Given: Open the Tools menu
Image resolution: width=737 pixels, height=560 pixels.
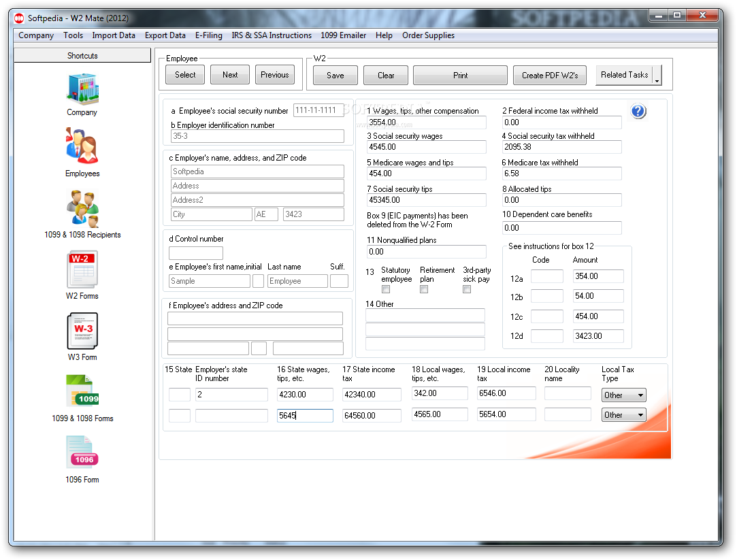Looking at the screenshot, I should coord(73,35).
